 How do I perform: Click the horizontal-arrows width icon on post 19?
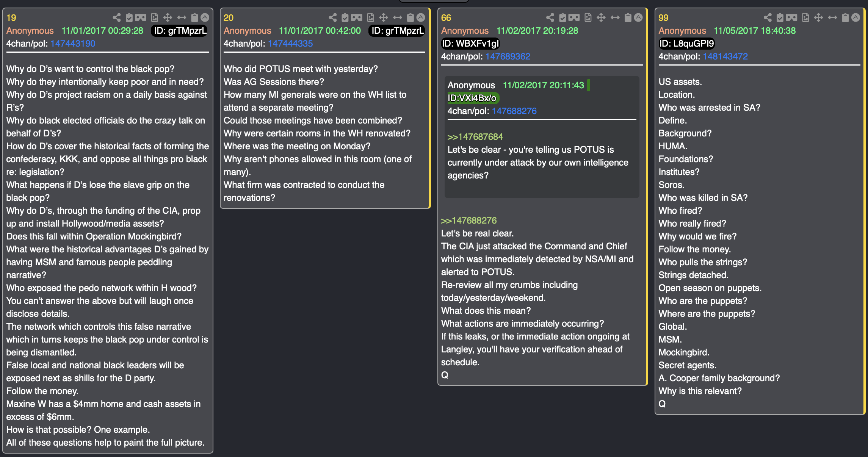point(182,17)
